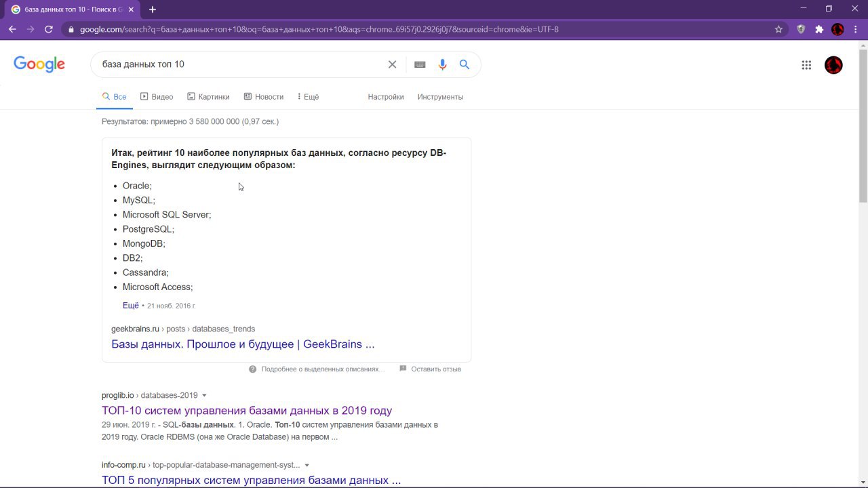The width and height of the screenshot is (868, 488).
Task: Click Оставить отзыв link
Action: point(436,369)
